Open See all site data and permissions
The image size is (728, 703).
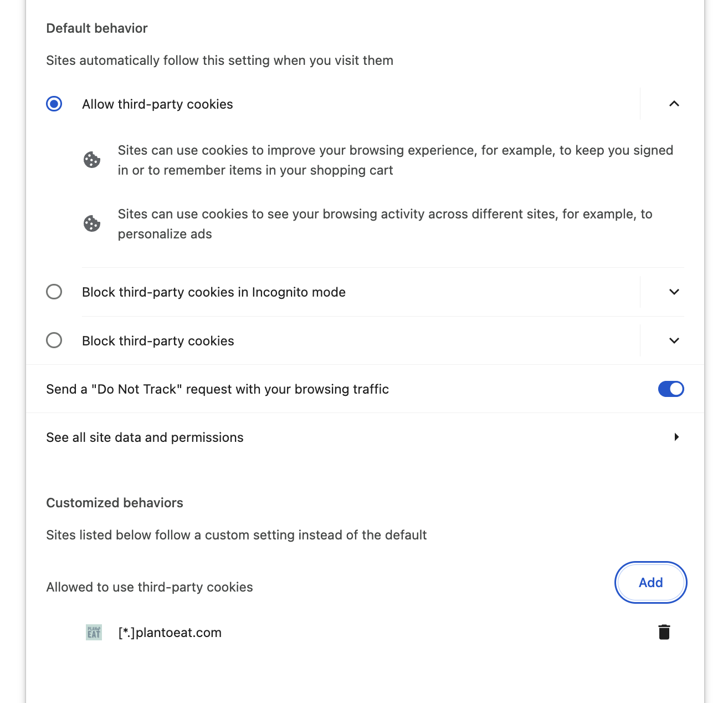point(145,437)
